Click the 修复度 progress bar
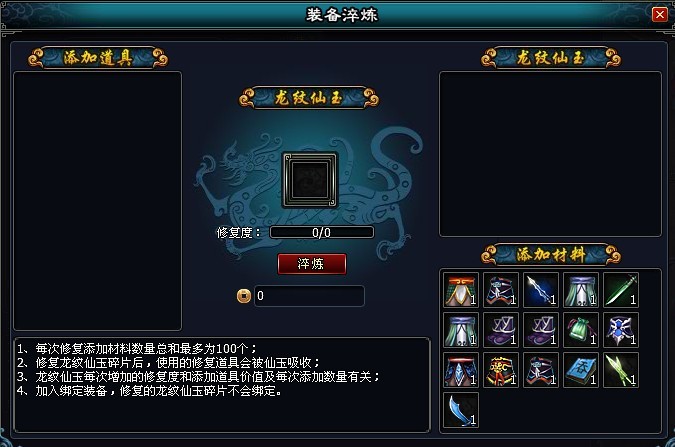Screen dimensions: 675x447 click(x=322, y=233)
